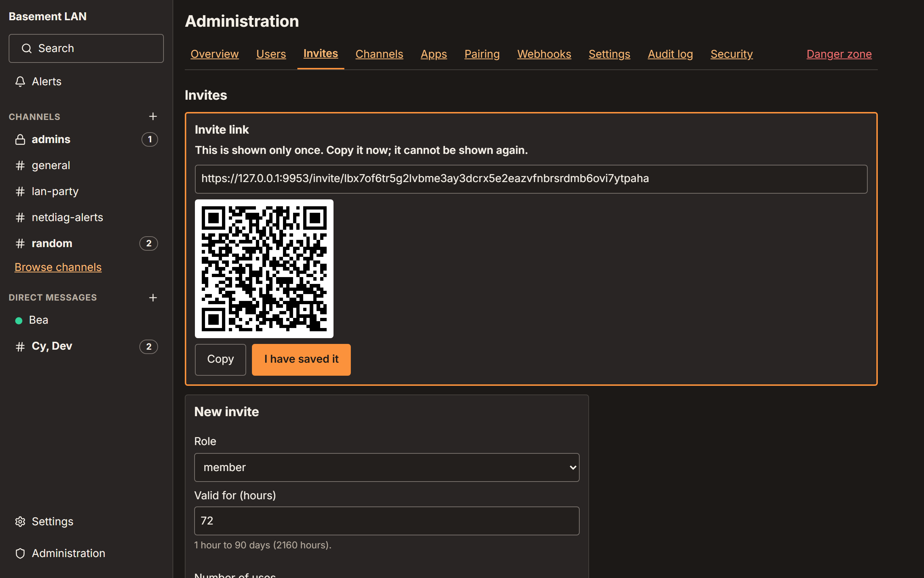The height and width of the screenshot is (578, 924).
Task: Open the Pairing tab
Action: click(482, 54)
